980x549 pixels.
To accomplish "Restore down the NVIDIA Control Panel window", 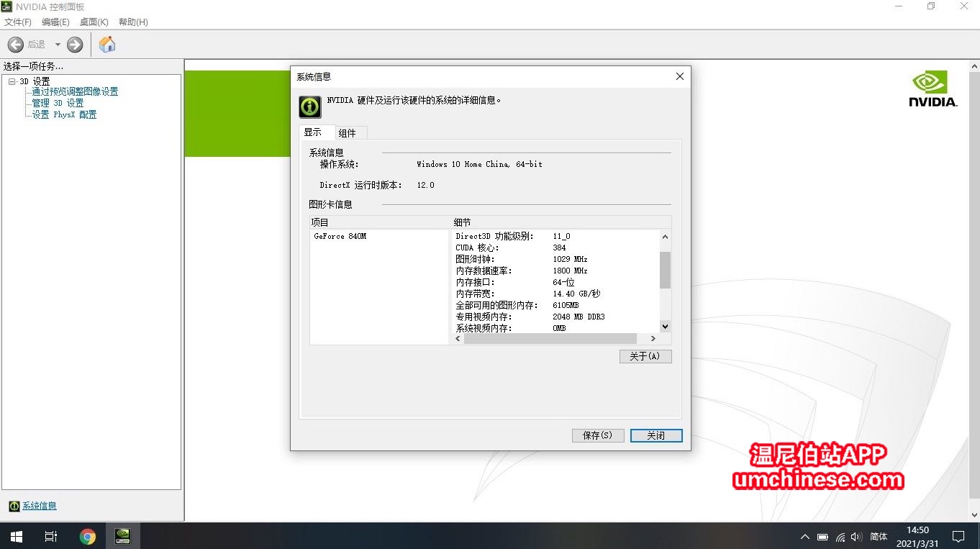I will point(931,6).
